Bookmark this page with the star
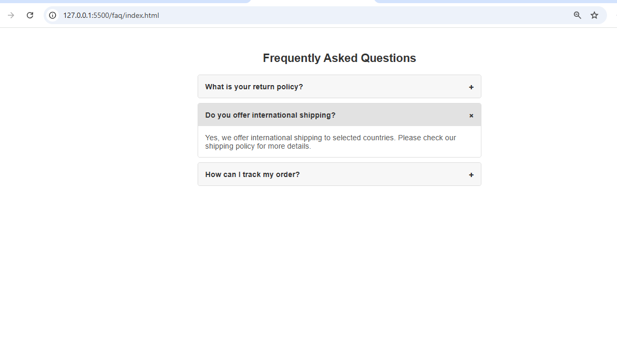Viewport: 617px width, 364px height. point(594,15)
